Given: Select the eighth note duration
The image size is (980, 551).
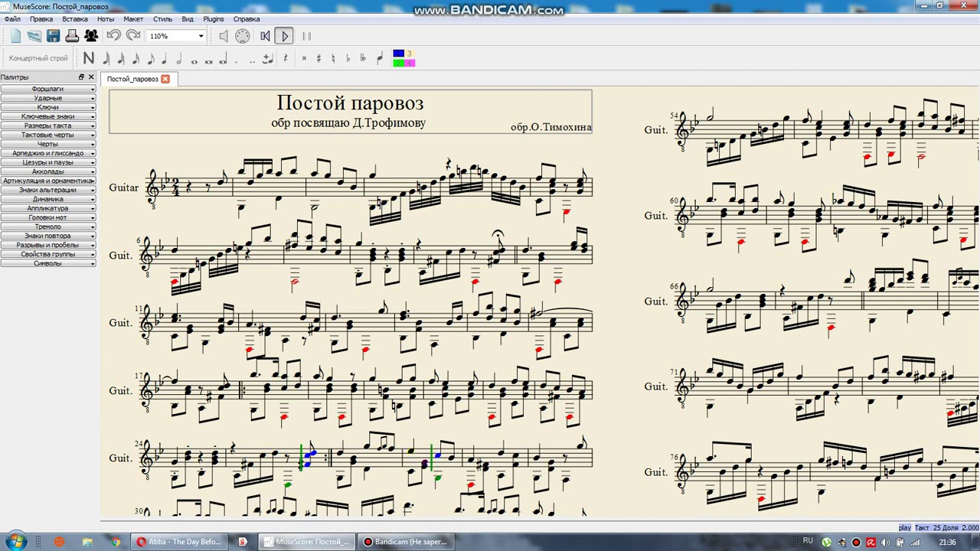Looking at the screenshot, I should pos(150,58).
